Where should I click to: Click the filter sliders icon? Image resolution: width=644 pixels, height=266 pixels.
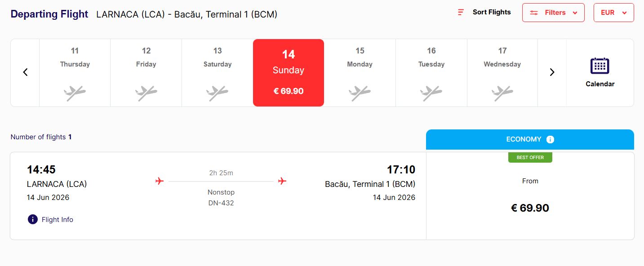click(534, 13)
